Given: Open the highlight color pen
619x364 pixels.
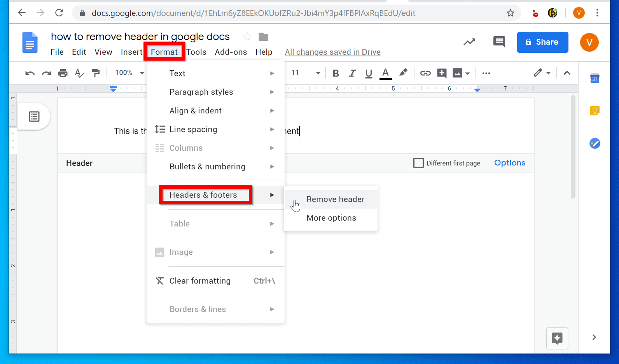Looking at the screenshot, I should [403, 73].
